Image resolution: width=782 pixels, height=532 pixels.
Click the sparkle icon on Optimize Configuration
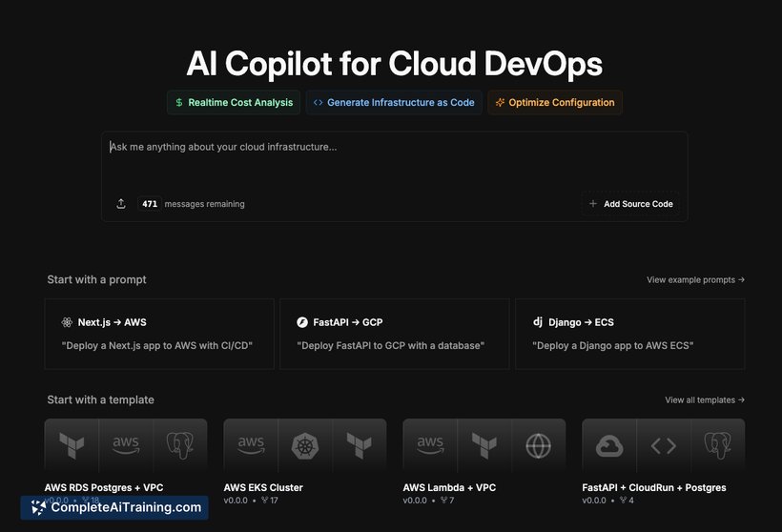pyautogui.click(x=500, y=103)
